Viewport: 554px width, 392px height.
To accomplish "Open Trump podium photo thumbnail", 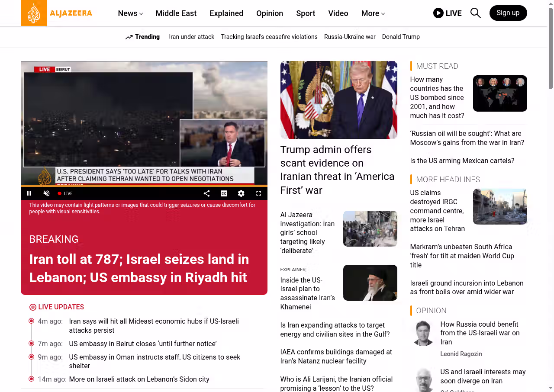I will (338, 100).
